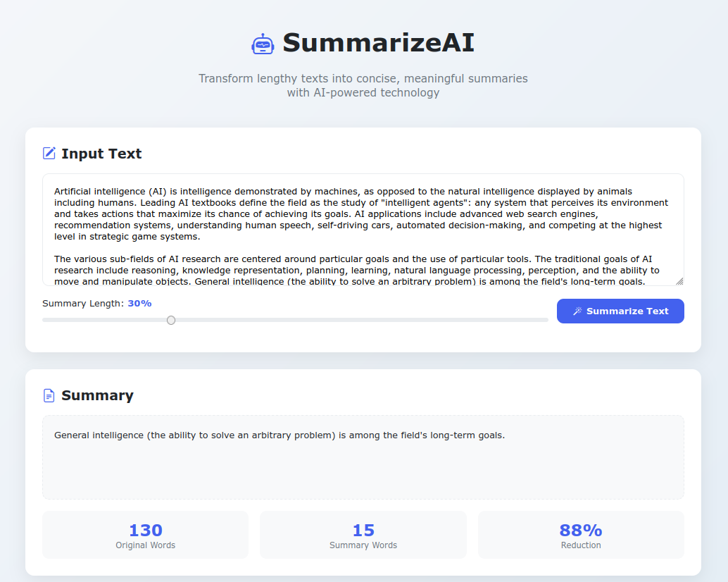Click the Summarize Text button

pos(620,311)
